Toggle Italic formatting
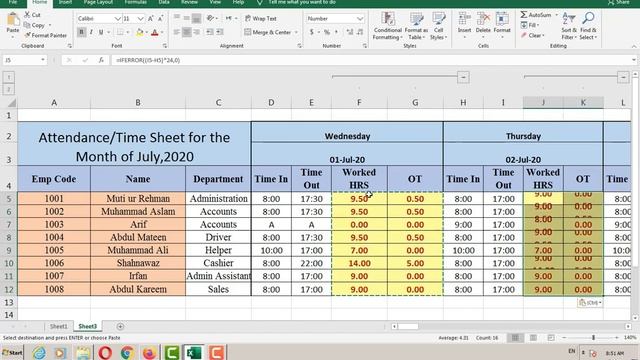The image size is (640, 360). 91,32
